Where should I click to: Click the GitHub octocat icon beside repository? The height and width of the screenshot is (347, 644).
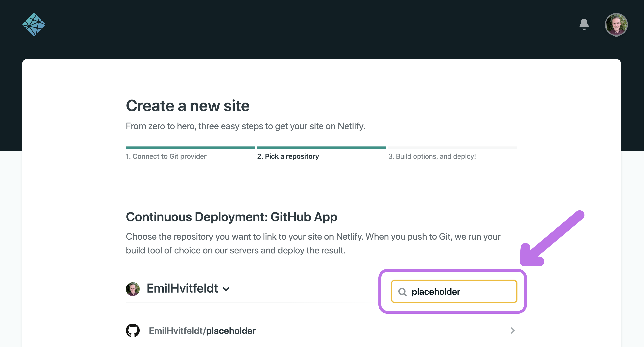click(133, 331)
